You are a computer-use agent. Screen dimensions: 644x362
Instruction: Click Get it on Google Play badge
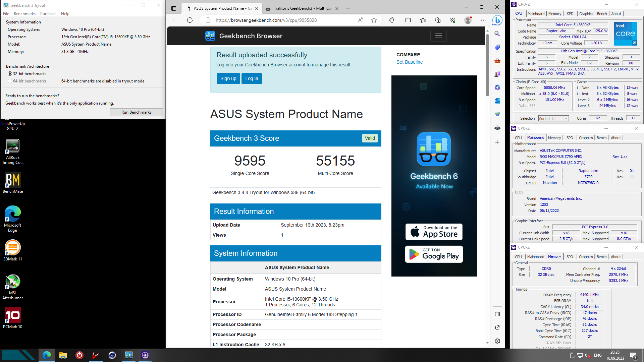[x=434, y=254]
